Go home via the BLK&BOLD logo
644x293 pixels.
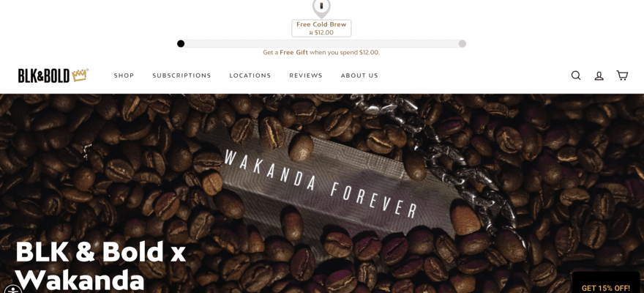(53, 75)
